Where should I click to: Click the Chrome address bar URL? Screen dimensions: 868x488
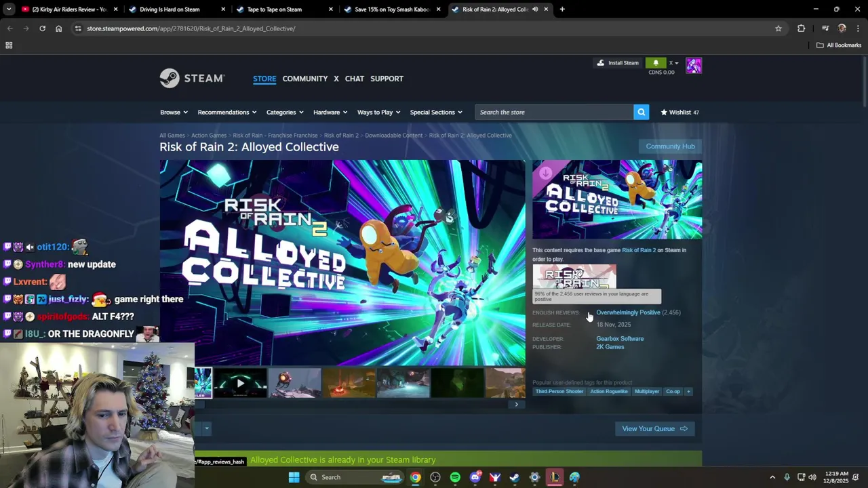click(191, 28)
